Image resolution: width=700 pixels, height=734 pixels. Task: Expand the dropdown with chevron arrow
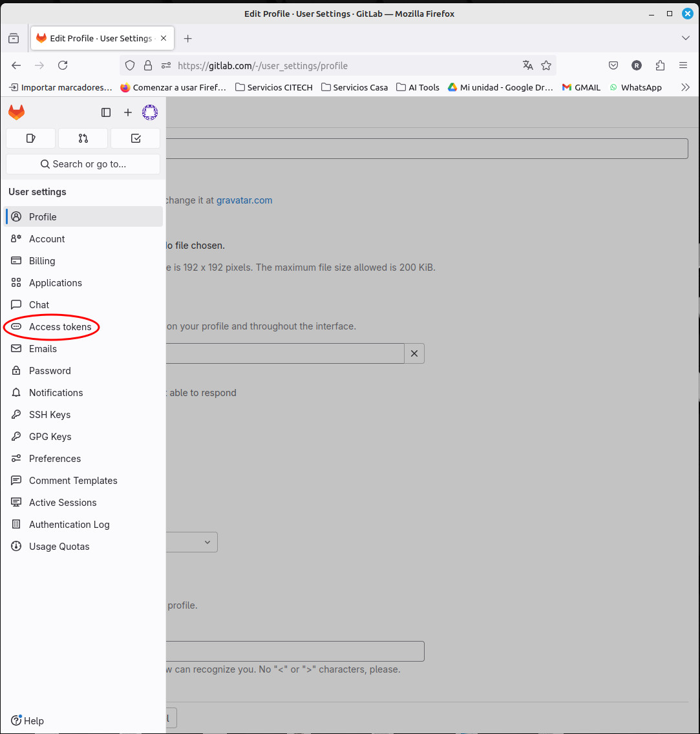click(207, 542)
